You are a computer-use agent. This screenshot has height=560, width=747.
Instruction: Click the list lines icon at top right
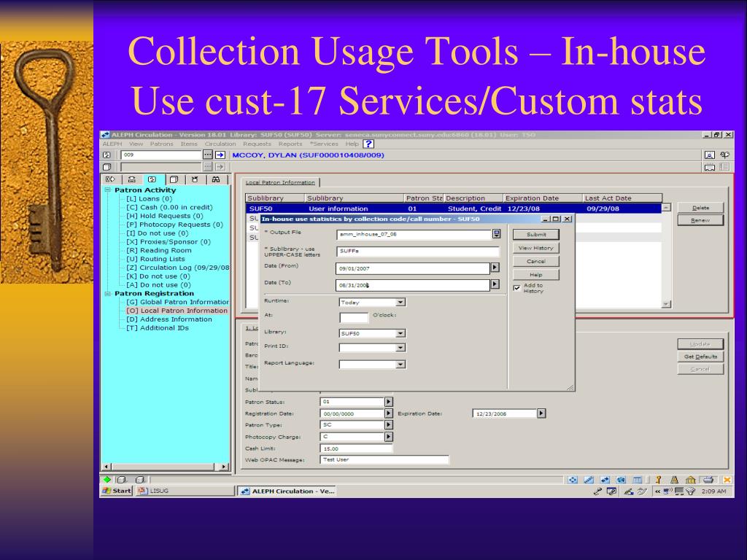724,167
